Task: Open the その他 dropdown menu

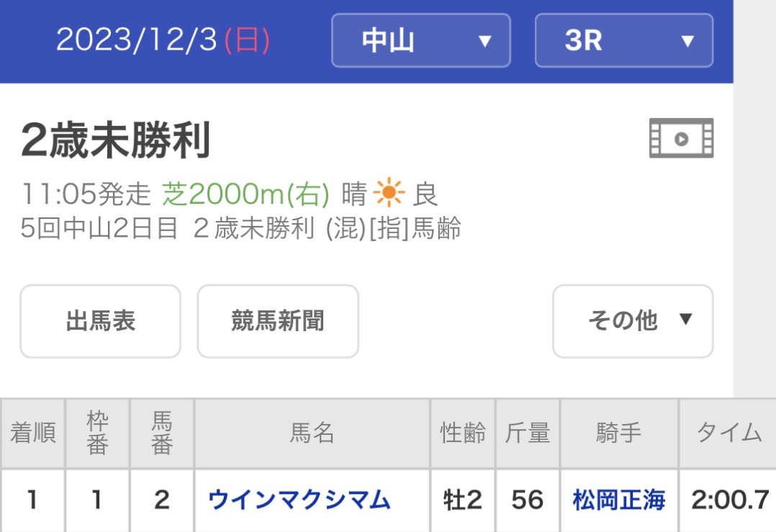Action: coord(632,321)
